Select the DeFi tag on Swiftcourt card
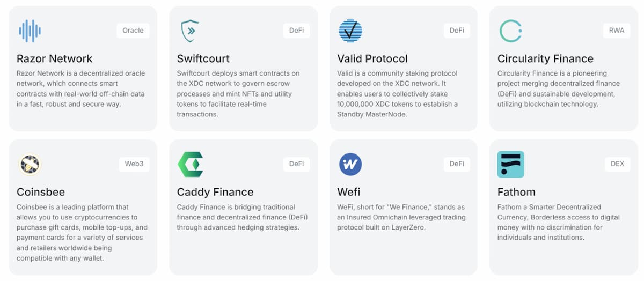Viewport: 644px width, 281px height. [x=296, y=31]
